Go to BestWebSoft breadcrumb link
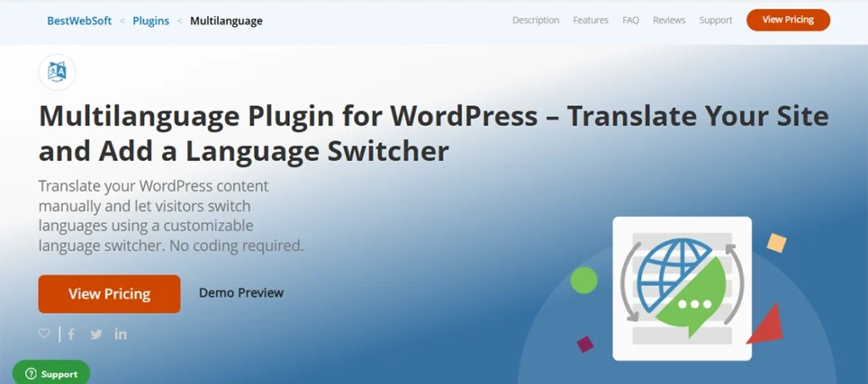 click(x=79, y=21)
